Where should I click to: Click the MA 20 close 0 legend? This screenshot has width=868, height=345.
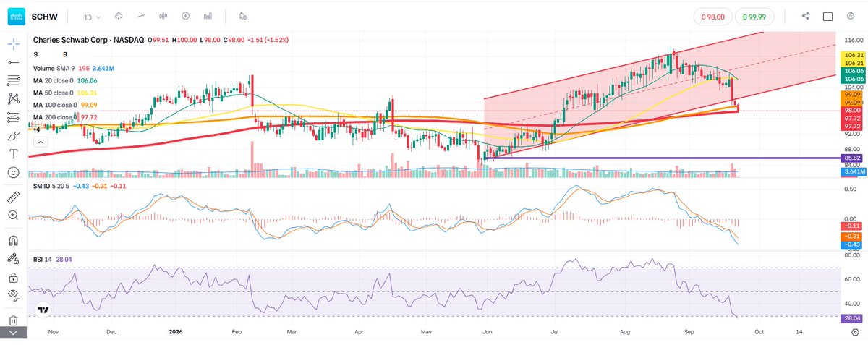(65, 80)
